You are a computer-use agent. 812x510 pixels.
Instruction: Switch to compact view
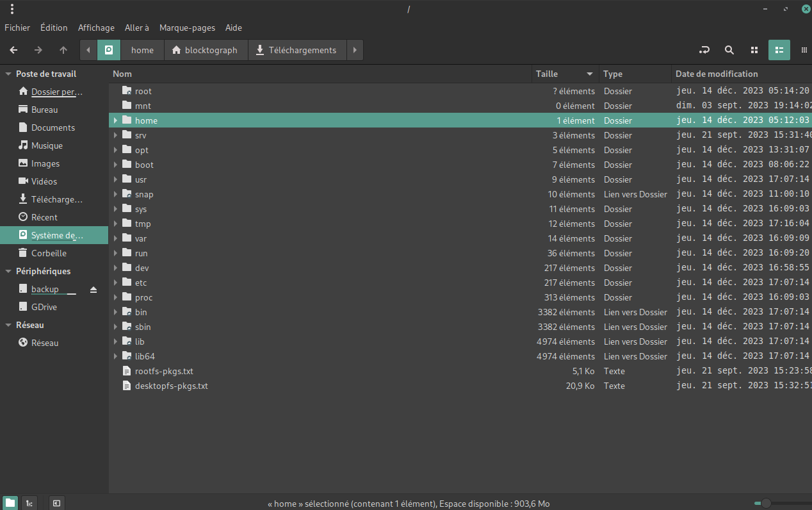pos(804,50)
